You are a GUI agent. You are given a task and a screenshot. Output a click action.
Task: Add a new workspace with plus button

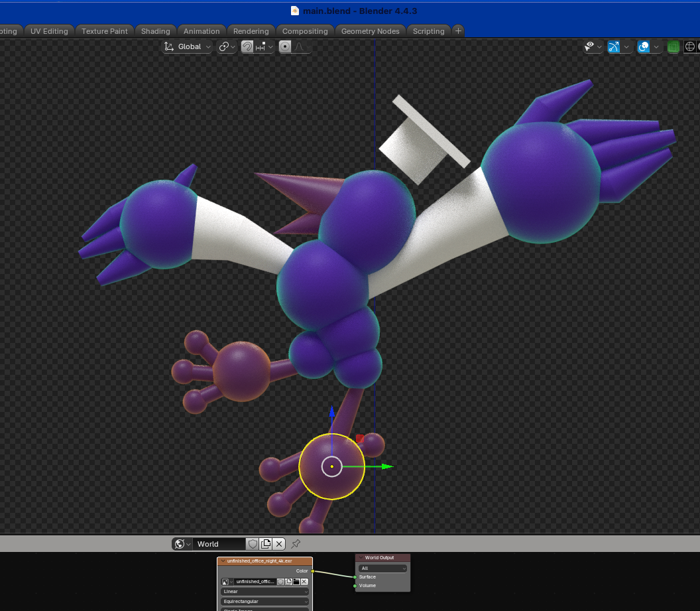pyautogui.click(x=458, y=31)
